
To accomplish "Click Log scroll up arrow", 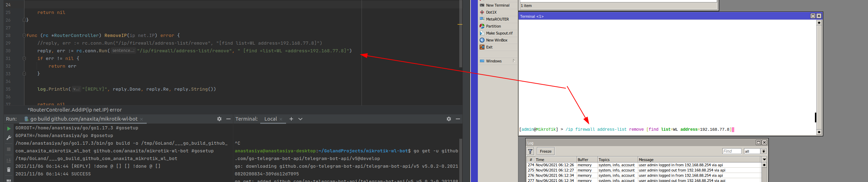I will pos(764,165).
